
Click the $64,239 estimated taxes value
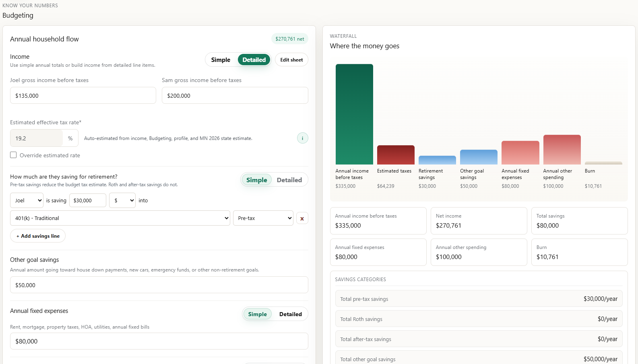[386, 186]
